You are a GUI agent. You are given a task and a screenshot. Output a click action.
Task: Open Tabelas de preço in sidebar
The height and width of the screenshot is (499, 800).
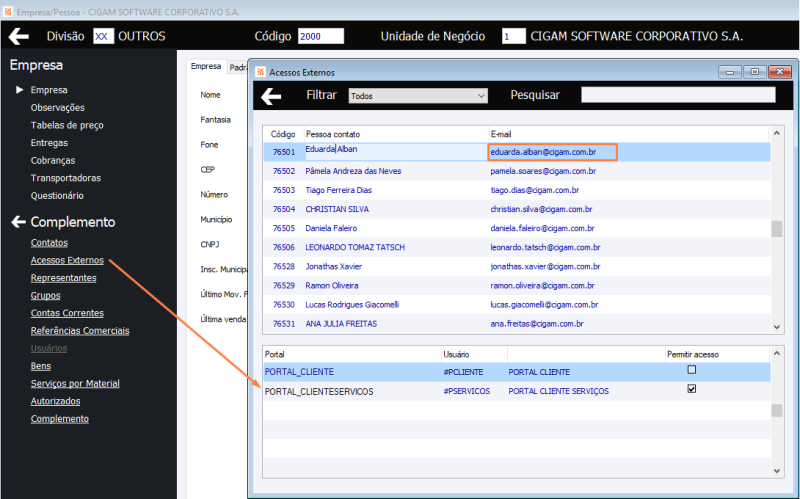coord(67,125)
